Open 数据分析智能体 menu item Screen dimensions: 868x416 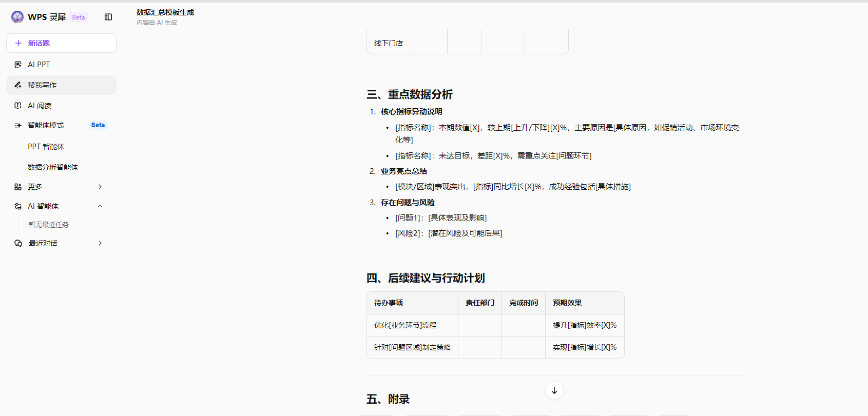click(53, 167)
